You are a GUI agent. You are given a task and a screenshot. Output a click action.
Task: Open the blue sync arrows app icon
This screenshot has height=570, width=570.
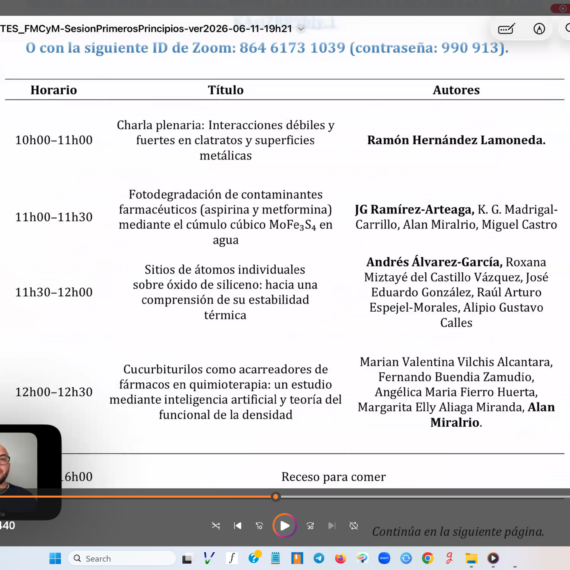(x=406, y=558)
